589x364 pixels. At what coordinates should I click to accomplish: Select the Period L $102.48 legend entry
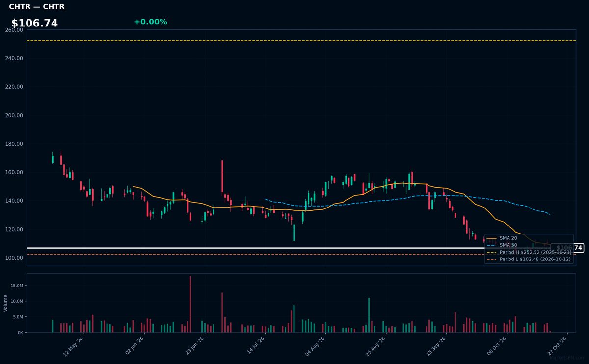coord(529,259)
